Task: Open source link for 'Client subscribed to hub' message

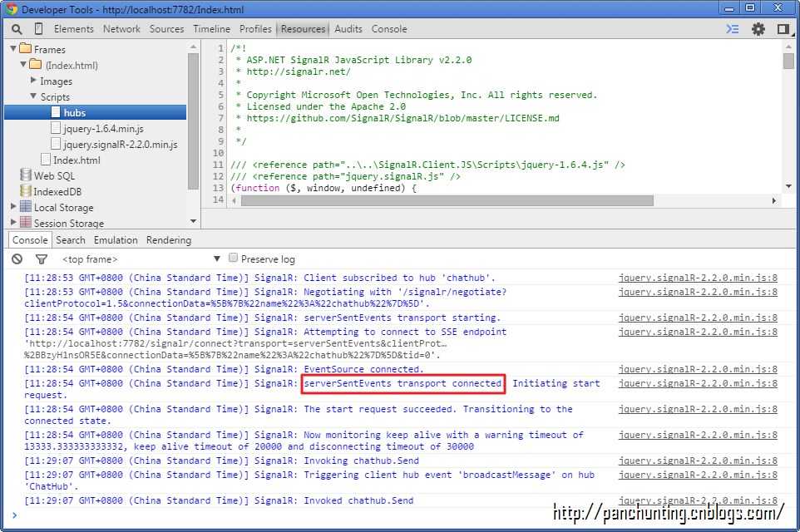Action: coord(698,278)
